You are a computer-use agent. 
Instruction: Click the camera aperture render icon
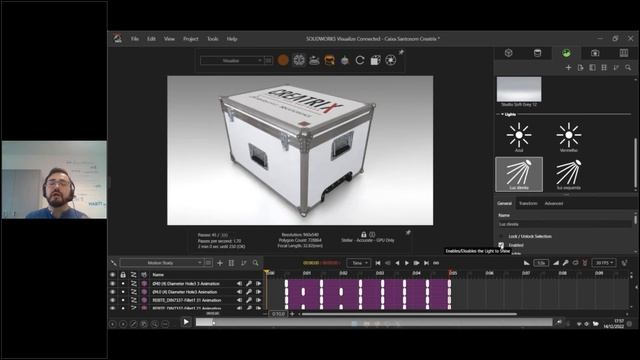391,60
